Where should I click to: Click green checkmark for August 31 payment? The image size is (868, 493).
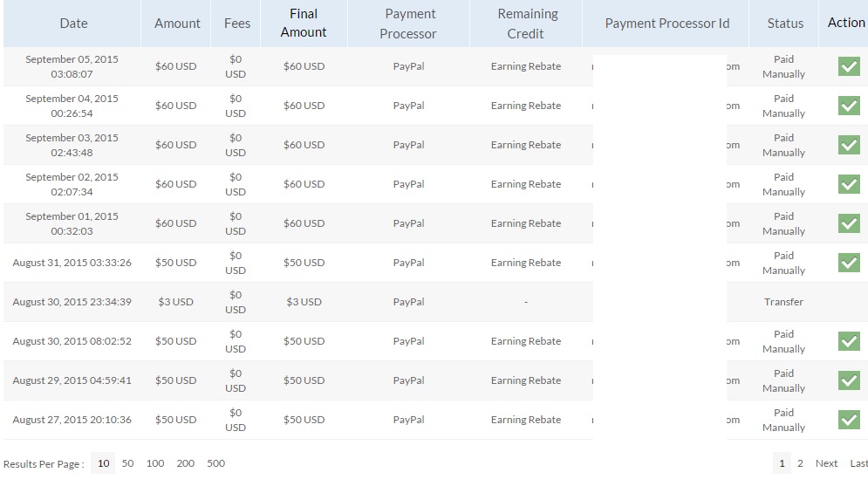pos(848,263)
